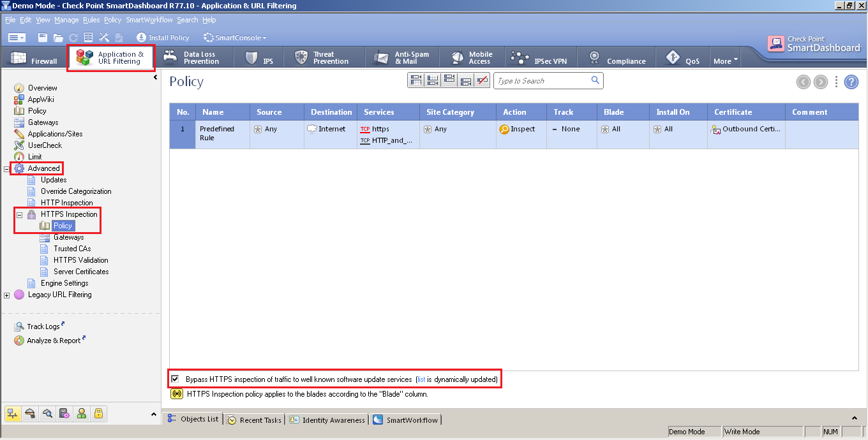Open Applications/Sites in the tree
This screenshot has width=868, height=440.
55,134
